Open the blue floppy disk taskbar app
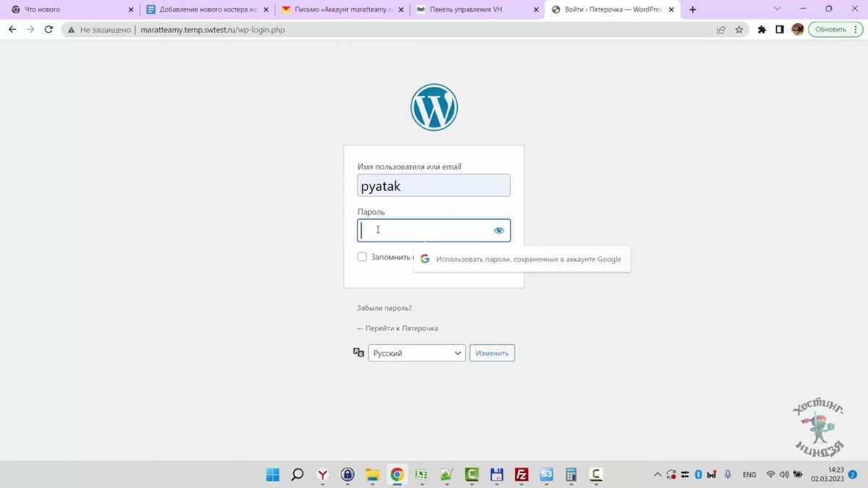Image resolution: width=868 pixels, height=488 pixels. tap(496, 475)
